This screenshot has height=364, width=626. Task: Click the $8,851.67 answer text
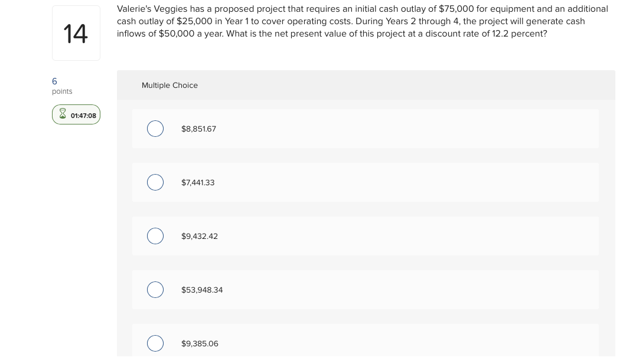click(198, 129)
